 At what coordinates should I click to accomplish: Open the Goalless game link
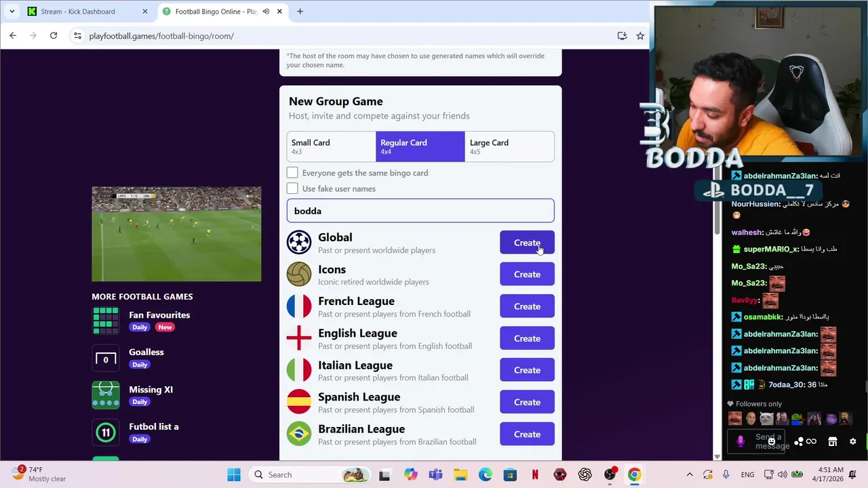(x=146, y=352)
